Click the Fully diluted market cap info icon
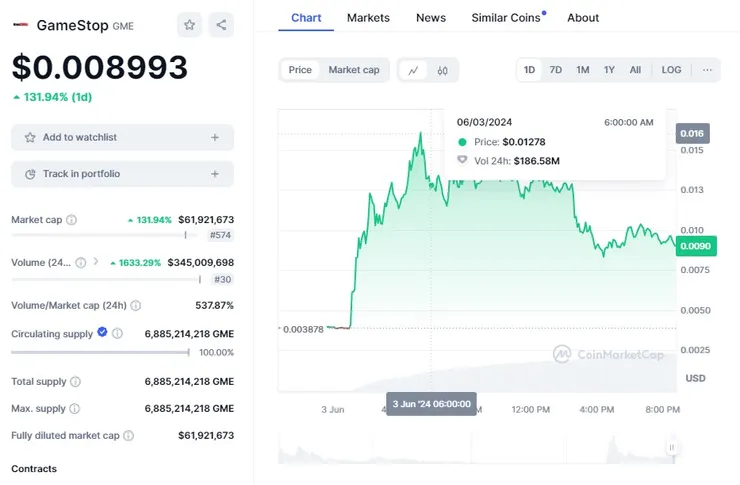740x485 pixels. (x=128, y=435)
